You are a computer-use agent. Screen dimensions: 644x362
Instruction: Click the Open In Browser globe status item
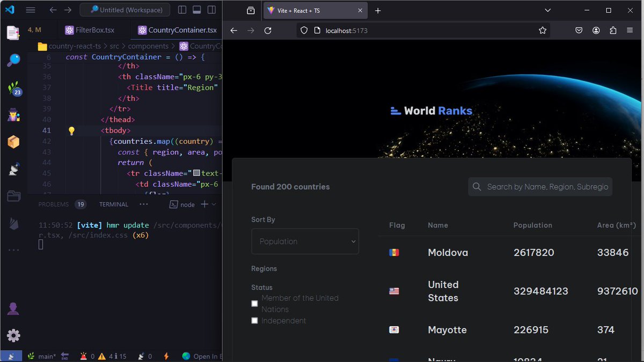(x=201, y=356)
